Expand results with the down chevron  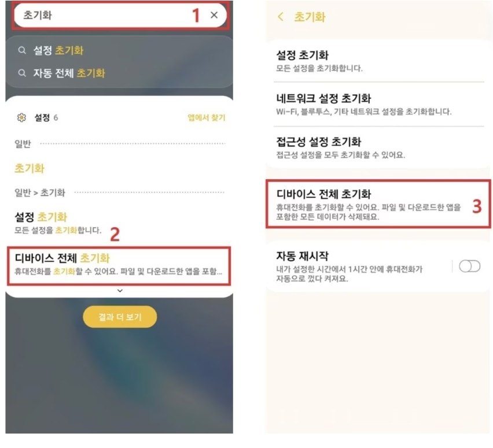click(120, 291)
